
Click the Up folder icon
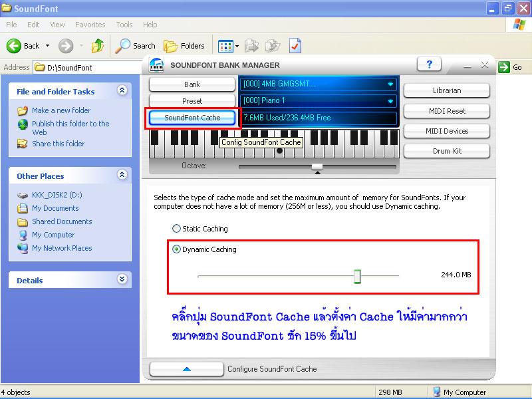click(x=98, y=46)
